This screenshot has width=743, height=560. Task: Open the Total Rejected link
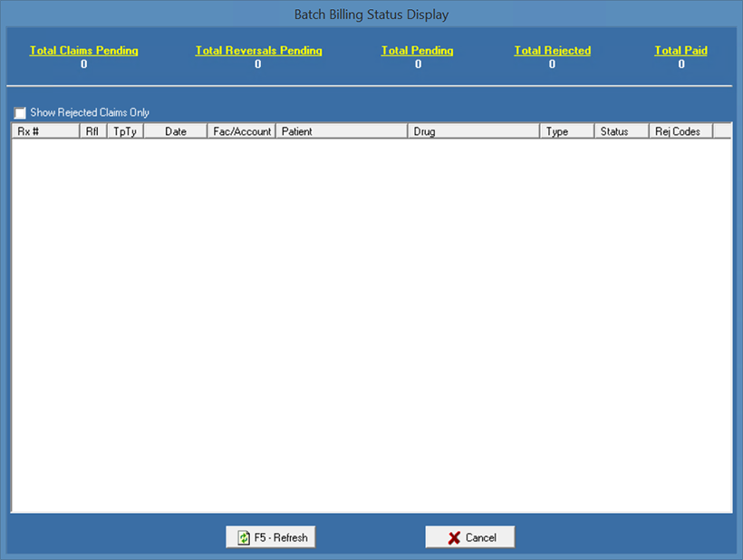(x=552, y=51)
